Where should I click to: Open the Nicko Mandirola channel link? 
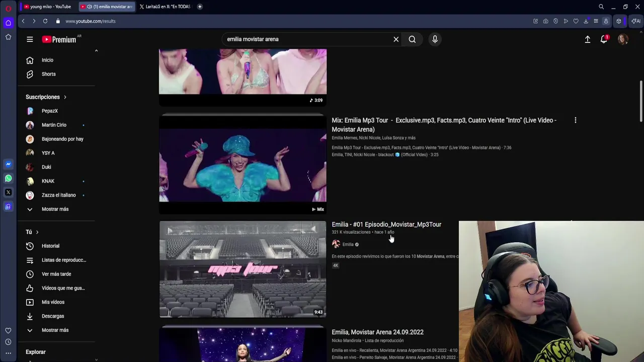[347, 340]
